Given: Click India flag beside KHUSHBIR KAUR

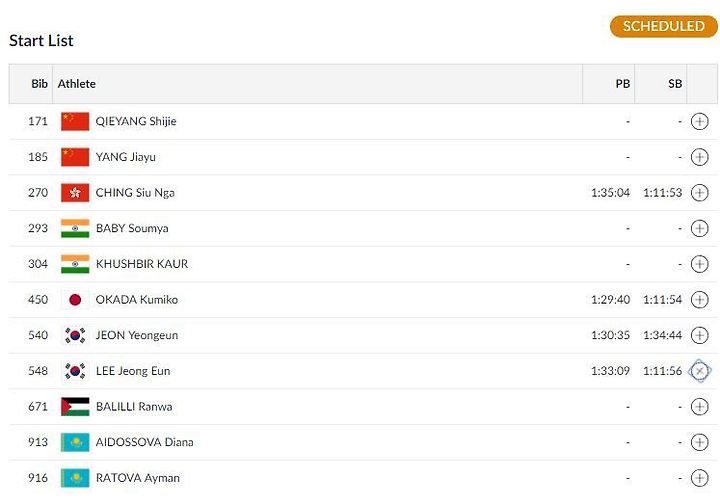Looking at the screenshot, I should coord(75,264).
